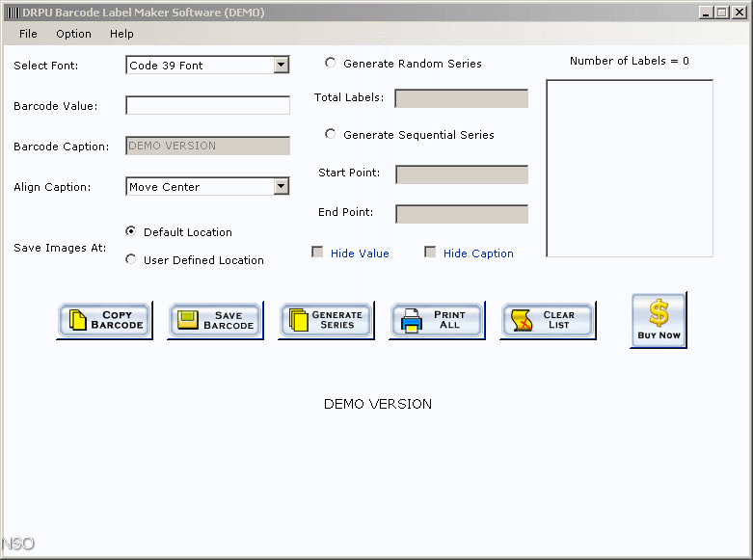Maximize the application window
753x560 pixels.
click(x=722, y=13)
